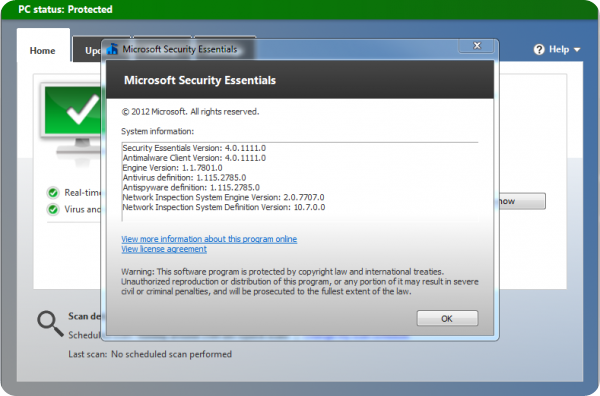Expand the Help dropdown arrow

(x=577, y=50)
